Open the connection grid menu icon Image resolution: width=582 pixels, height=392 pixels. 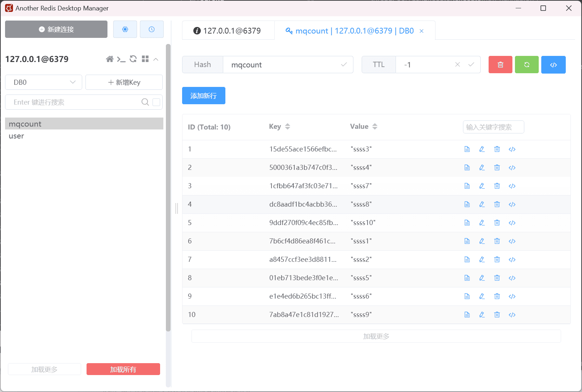pos(145,59)
